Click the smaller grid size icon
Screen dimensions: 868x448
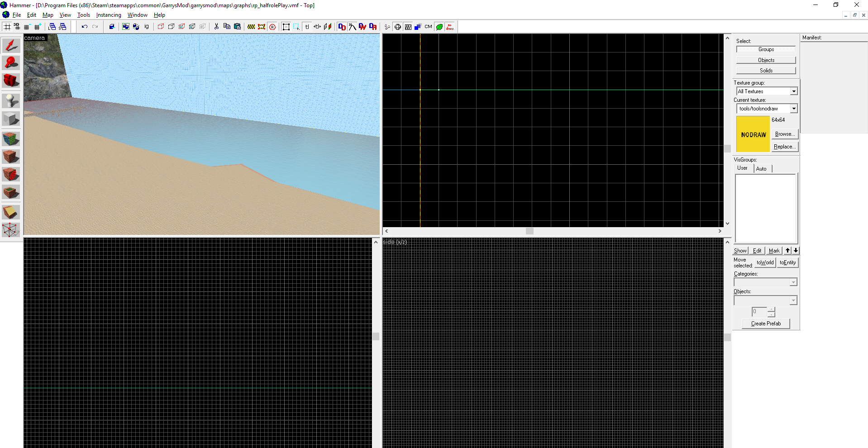click(27, 27)
